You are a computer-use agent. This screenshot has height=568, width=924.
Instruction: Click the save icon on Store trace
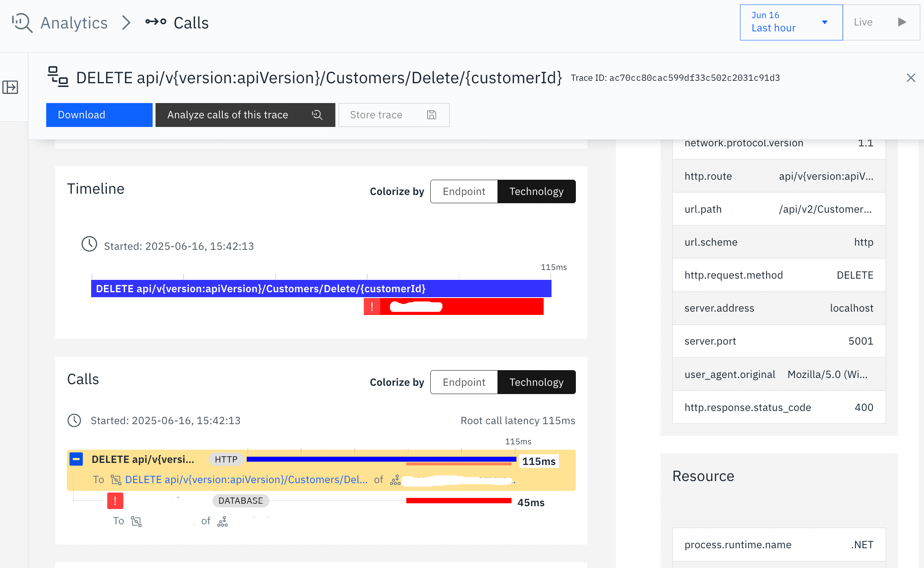click(x=431, y=115)
